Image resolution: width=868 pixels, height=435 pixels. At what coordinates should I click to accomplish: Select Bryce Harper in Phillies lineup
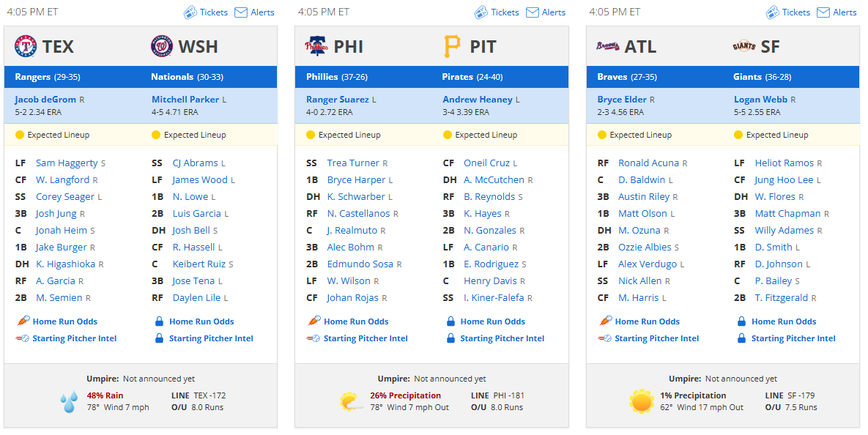point(356,180)
